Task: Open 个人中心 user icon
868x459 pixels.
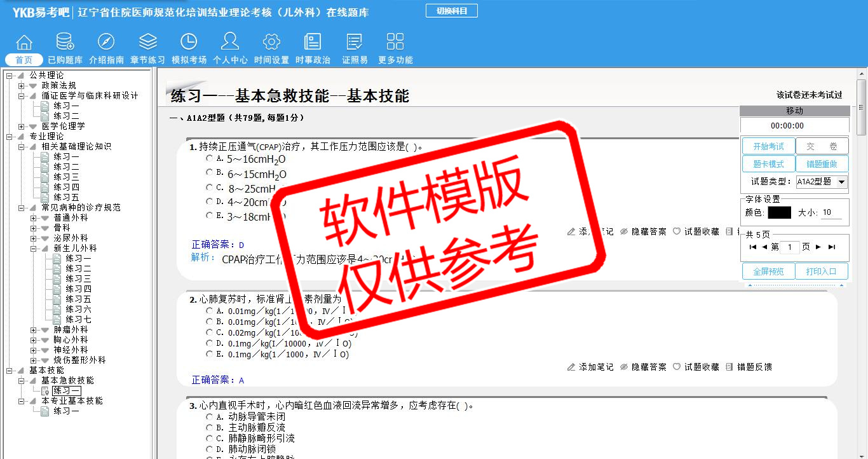Action: click(x=230, y=43)
